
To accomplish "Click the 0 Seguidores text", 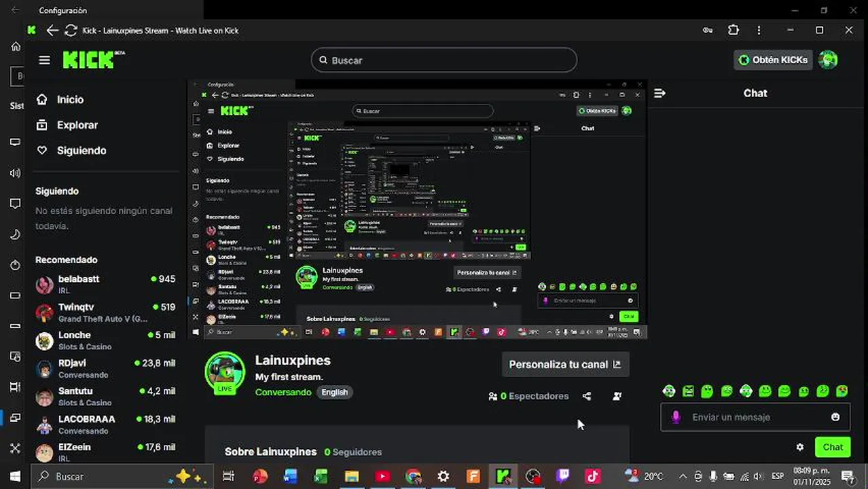I will point(352,452).
